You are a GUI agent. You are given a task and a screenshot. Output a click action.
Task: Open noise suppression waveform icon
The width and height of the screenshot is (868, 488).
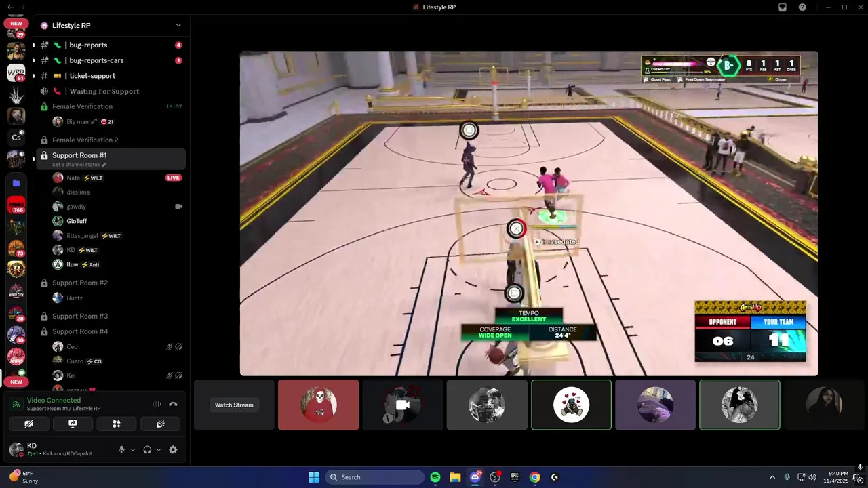coord(157,404)
